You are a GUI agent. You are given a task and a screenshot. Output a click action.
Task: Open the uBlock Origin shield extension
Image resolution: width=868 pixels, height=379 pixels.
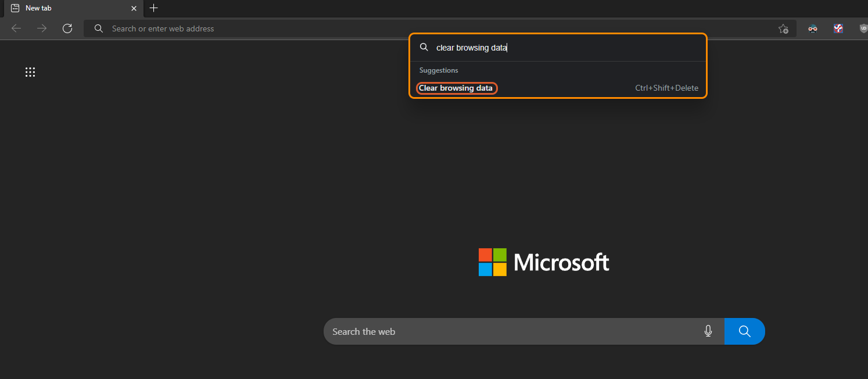pyautogui.click(x=863, y=28)
